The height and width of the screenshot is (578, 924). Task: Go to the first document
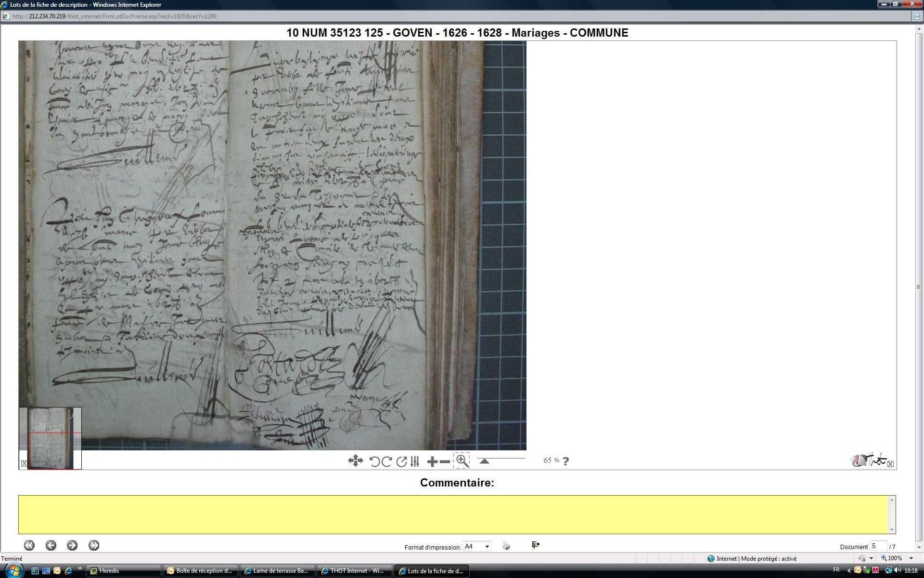pos(29,545)
